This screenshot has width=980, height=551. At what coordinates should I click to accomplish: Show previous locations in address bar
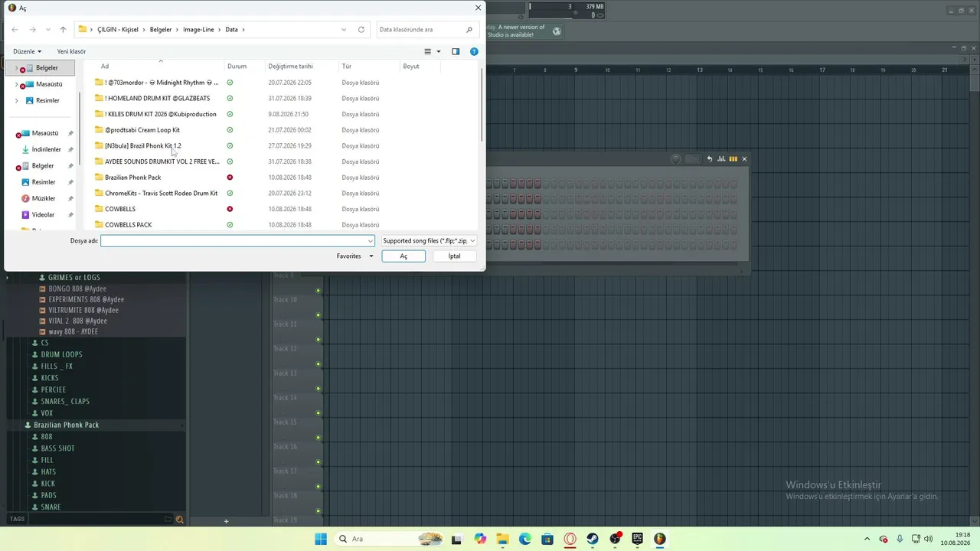(344, 30)
